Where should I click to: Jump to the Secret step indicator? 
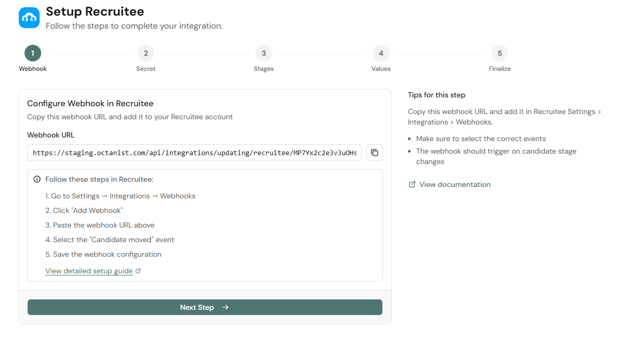[x=146, y=53]
